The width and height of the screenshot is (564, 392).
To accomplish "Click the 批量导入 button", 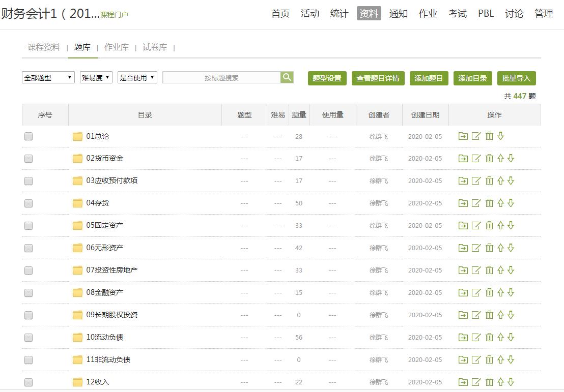I will click(x=516, y=78).
